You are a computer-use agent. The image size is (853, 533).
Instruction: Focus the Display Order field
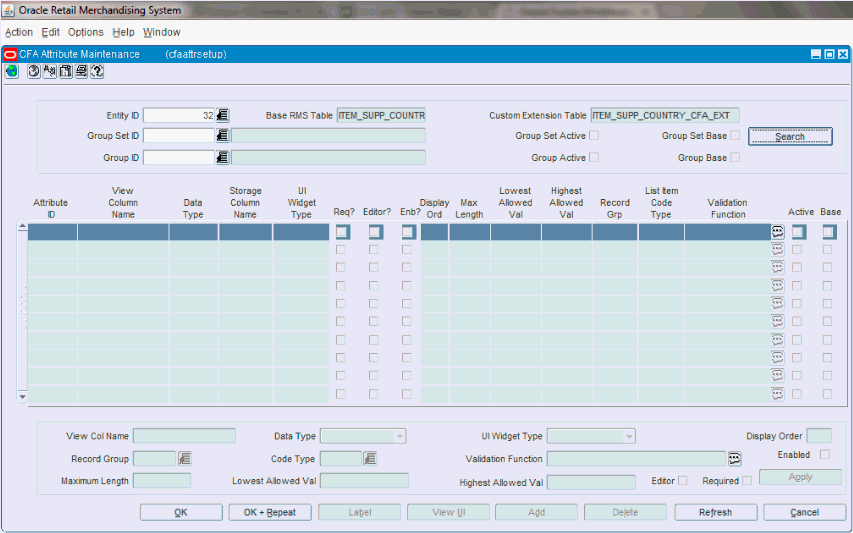pyautogui.click(x=819, y=436)
